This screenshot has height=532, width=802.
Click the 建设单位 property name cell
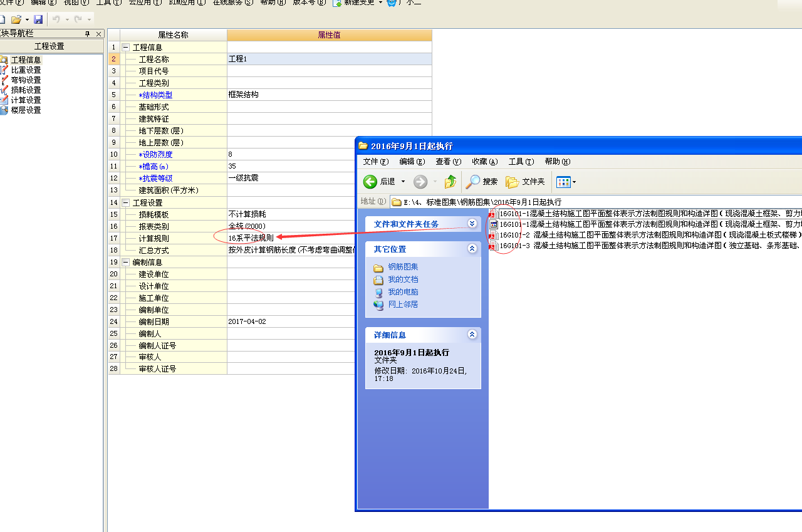coord(174,274)
